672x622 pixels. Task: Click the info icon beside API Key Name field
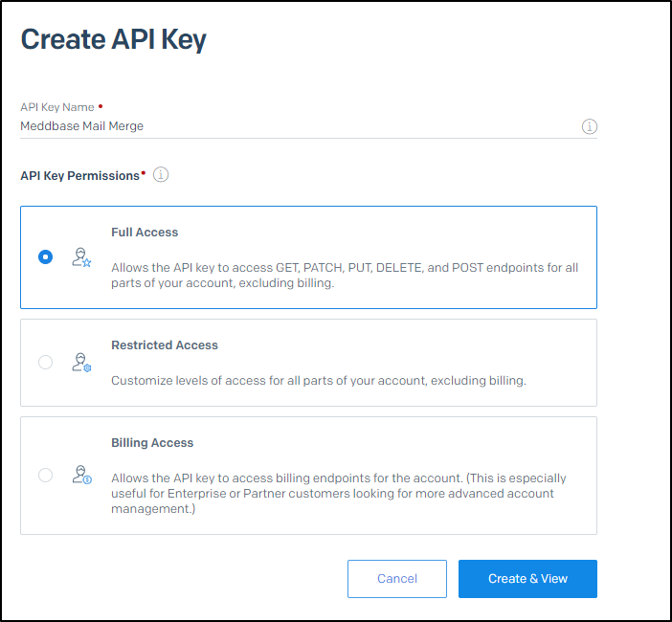click(x=590, y=126)
